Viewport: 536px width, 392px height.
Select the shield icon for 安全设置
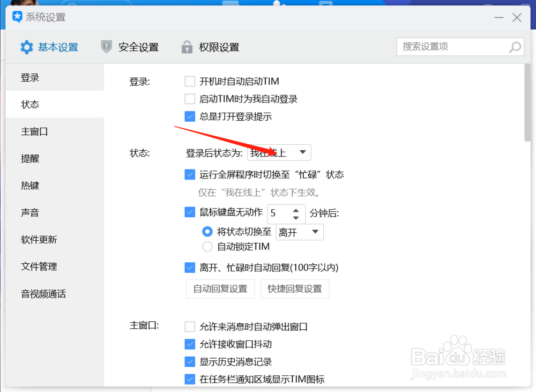pyautogui.click(x=106, y=47)
